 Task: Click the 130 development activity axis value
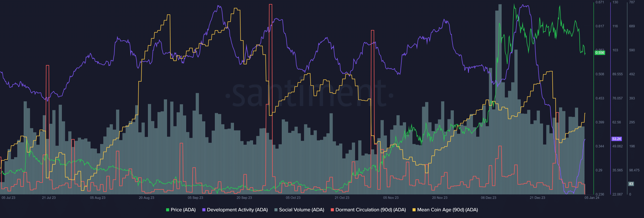615,2
